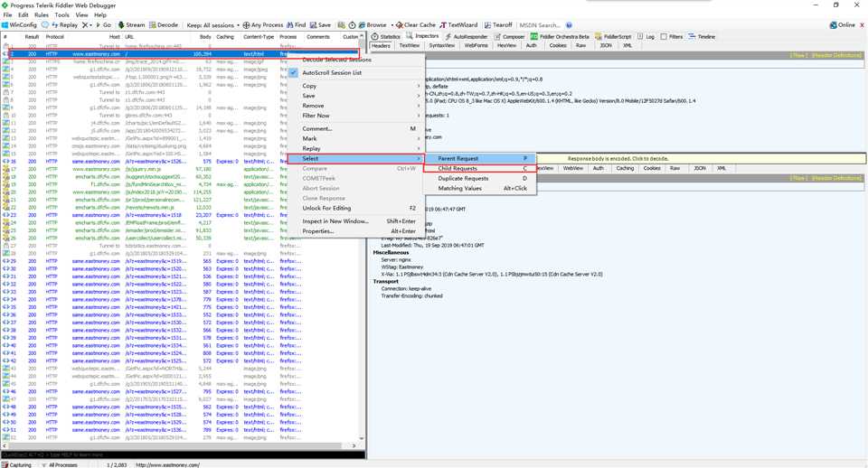Select request WebForms inspector tab
This screenshot has height=468, width=868.
(476, 45)
